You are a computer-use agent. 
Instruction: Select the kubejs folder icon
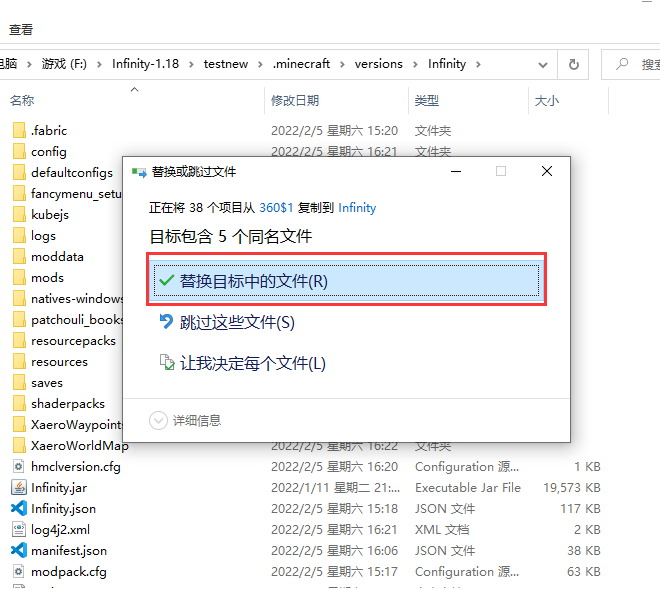pos(19,215)
